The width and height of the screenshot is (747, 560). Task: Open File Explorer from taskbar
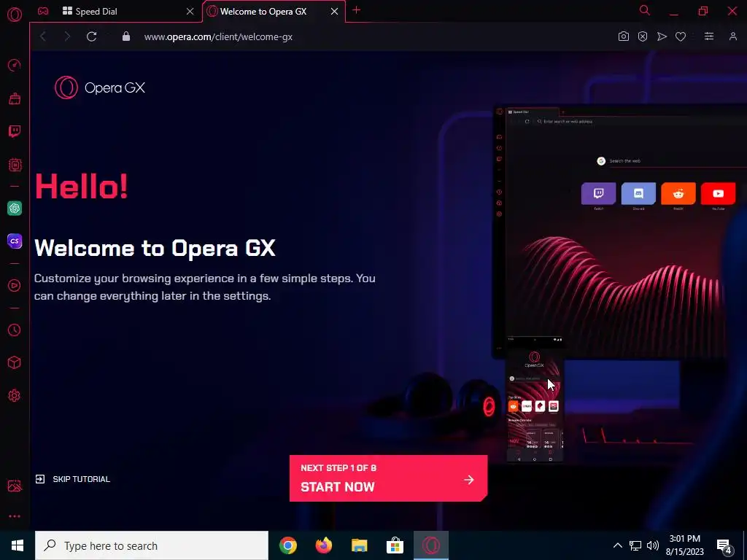(359, 545)
